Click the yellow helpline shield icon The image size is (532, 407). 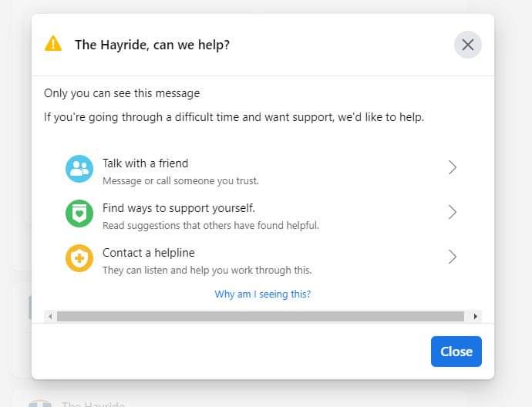click(x=79, y=258)
